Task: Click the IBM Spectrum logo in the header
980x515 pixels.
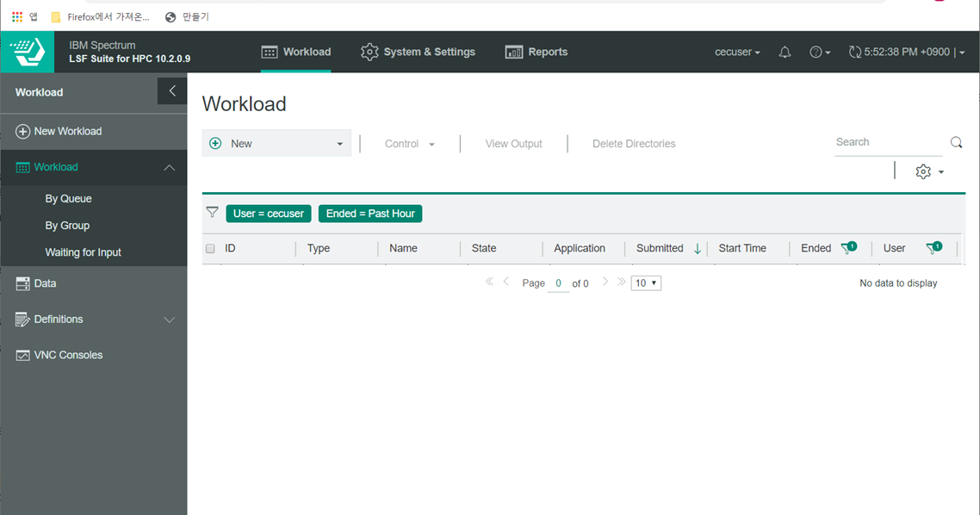Action: pos(27,52)
